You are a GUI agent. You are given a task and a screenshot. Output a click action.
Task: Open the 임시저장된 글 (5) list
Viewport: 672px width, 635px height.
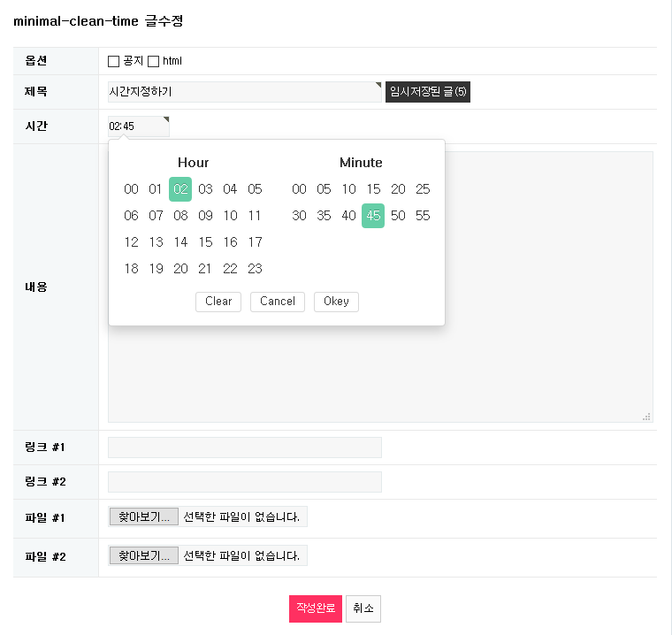click(x=428, y=92)
